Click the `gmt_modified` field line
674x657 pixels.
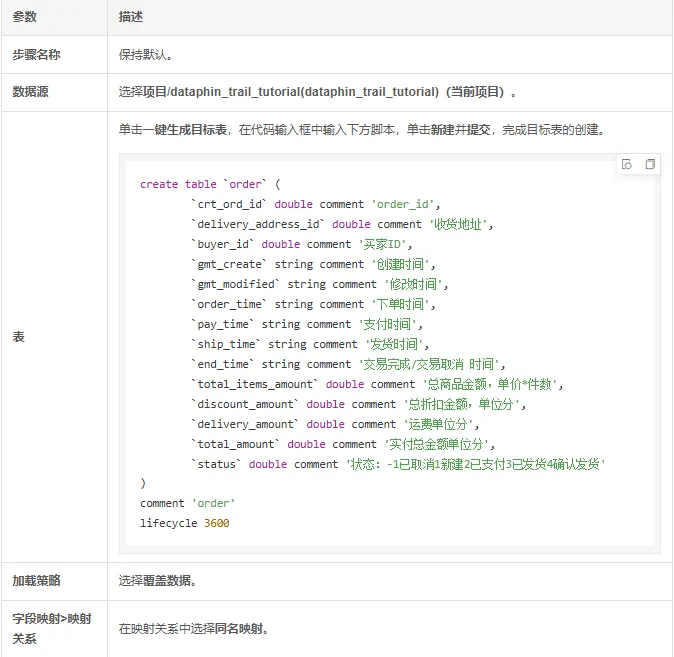(x=320, y=284)
